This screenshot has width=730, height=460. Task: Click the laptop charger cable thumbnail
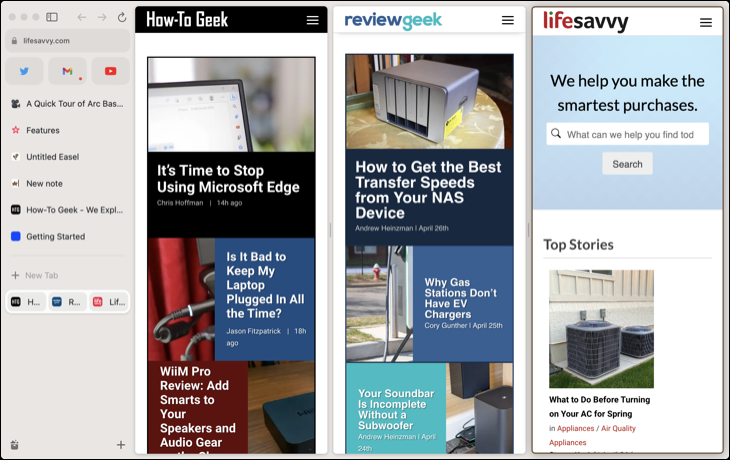click(182, 299)
